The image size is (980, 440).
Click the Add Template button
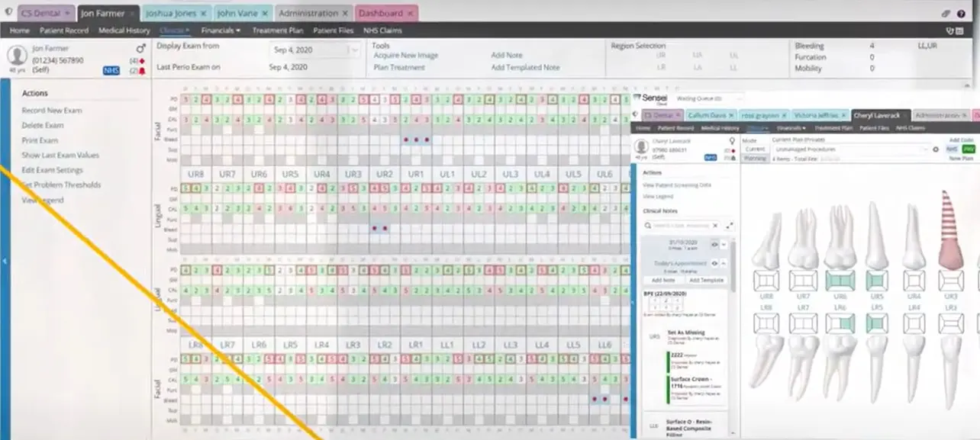point(705,280)
